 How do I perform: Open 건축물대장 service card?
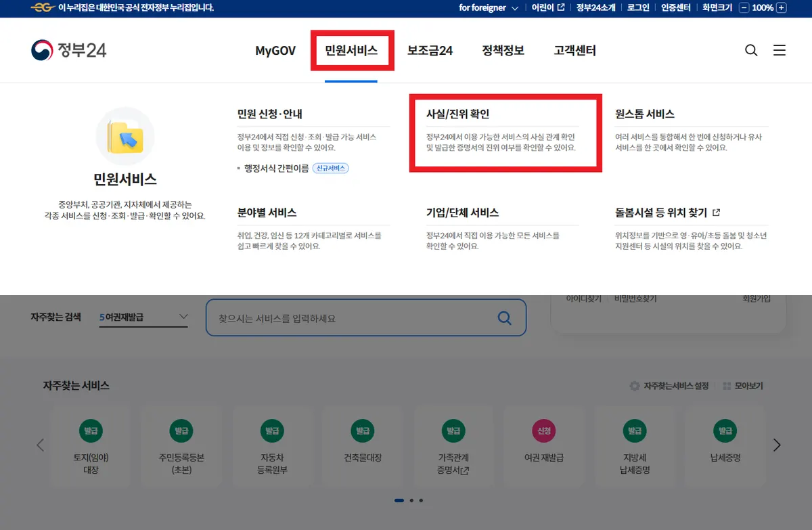(363, 446)
